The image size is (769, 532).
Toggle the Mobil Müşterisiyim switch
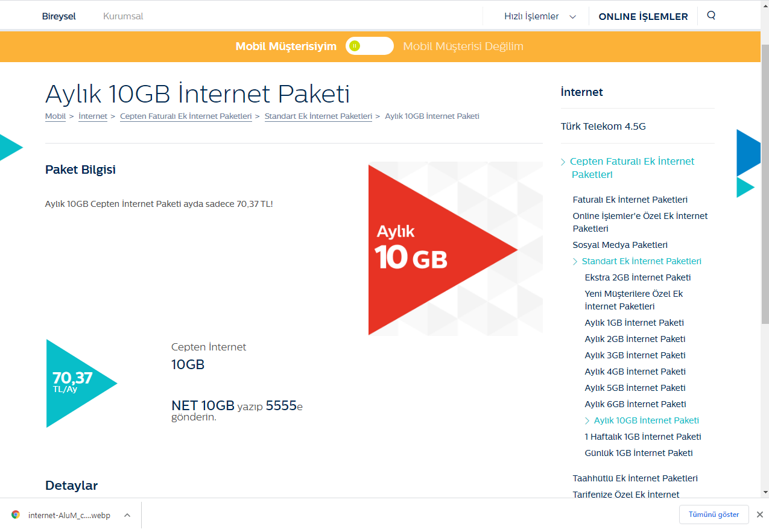tap(369, 46)
